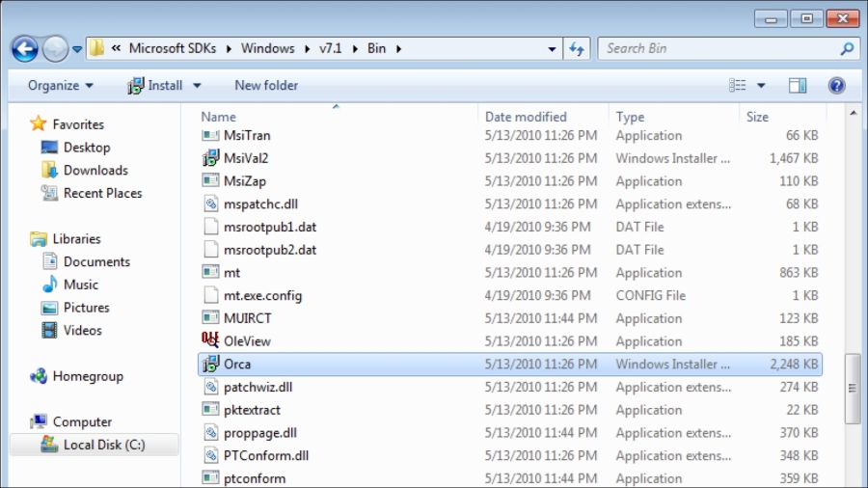The width and height of the screenshot is (868, 488).
Task: Click in the Search Bin input field
Action: pos(719,48)
